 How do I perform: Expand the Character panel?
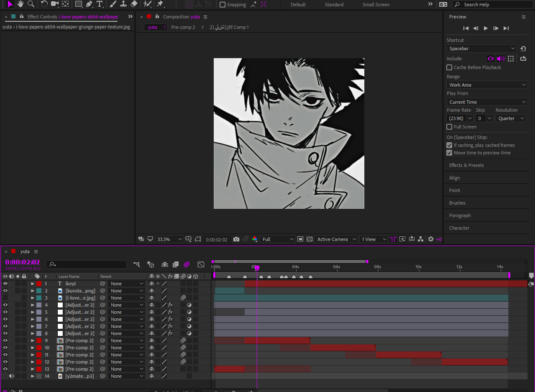coord(459,228)
